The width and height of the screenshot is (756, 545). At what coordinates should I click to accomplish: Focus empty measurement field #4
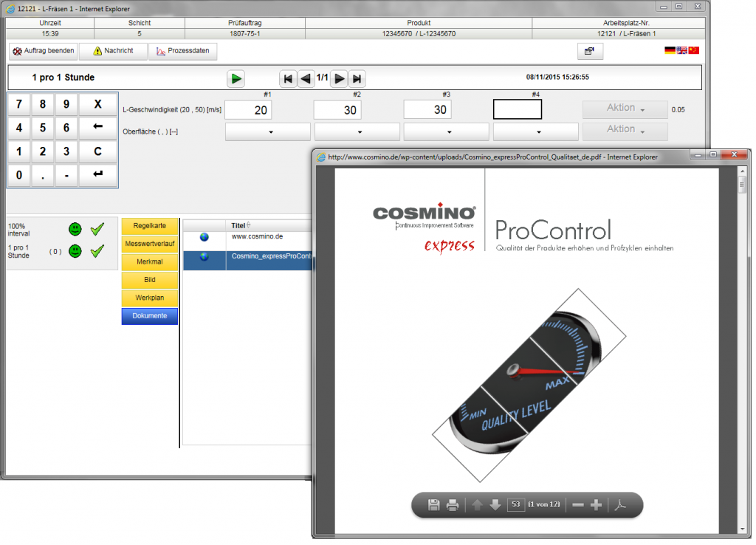point(518,109)
